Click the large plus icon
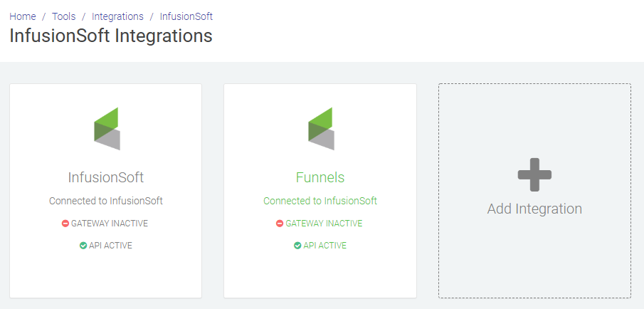The image size is (644, 309). tap(534, 174)
